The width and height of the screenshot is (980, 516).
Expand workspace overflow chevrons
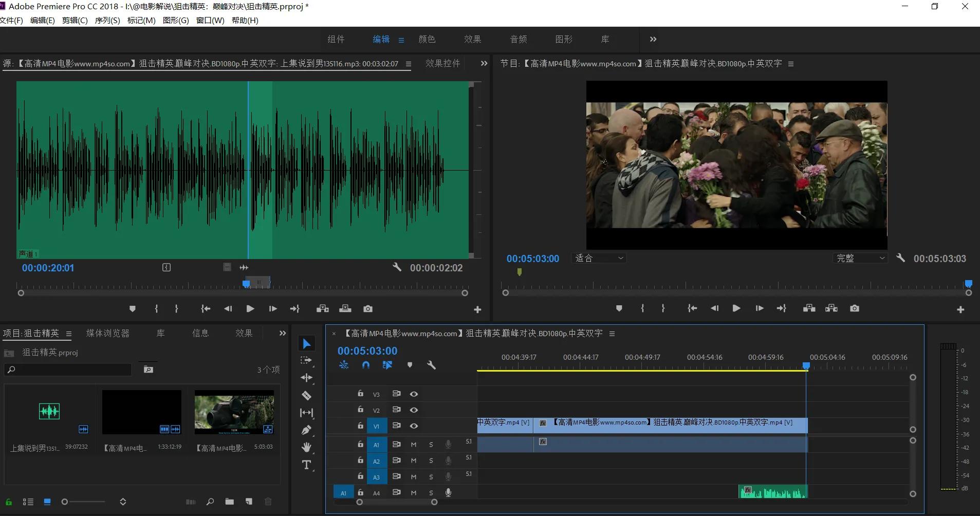(653, 39)
